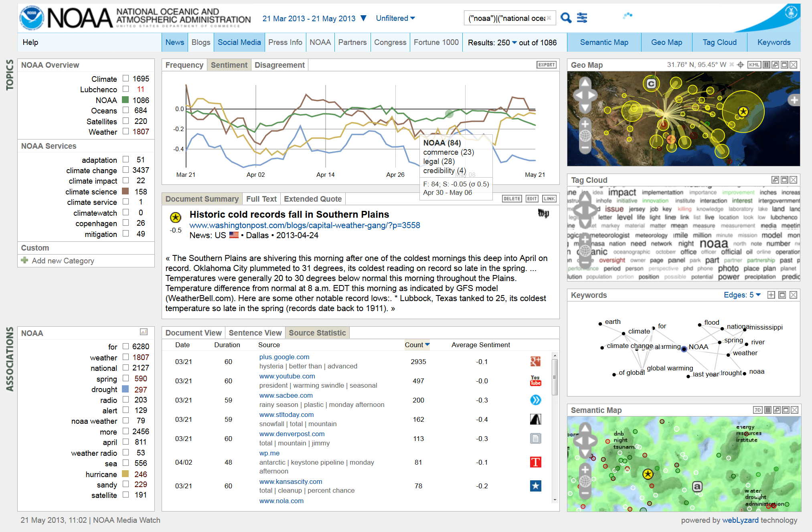Enable the Lubchenco topic checkbox
The height and width of the screenshot is (532, 812).
pyautogui.click(x=126, y=89)
